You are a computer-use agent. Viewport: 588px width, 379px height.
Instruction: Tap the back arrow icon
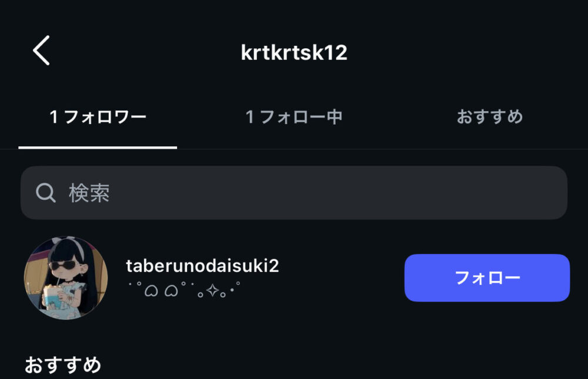[x=41, y=51]
